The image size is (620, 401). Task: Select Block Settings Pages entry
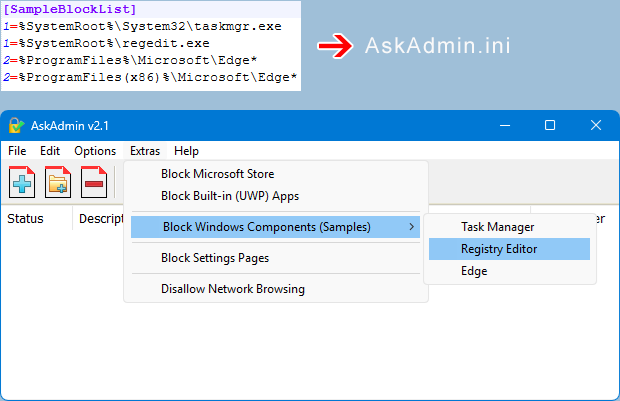[x=214, y=258]
